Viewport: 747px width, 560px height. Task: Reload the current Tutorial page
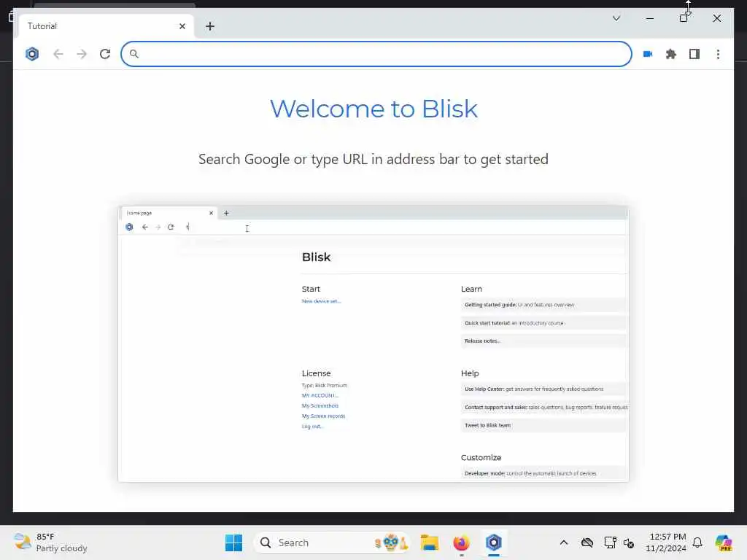pyautogui.click(x=105, y=54)
